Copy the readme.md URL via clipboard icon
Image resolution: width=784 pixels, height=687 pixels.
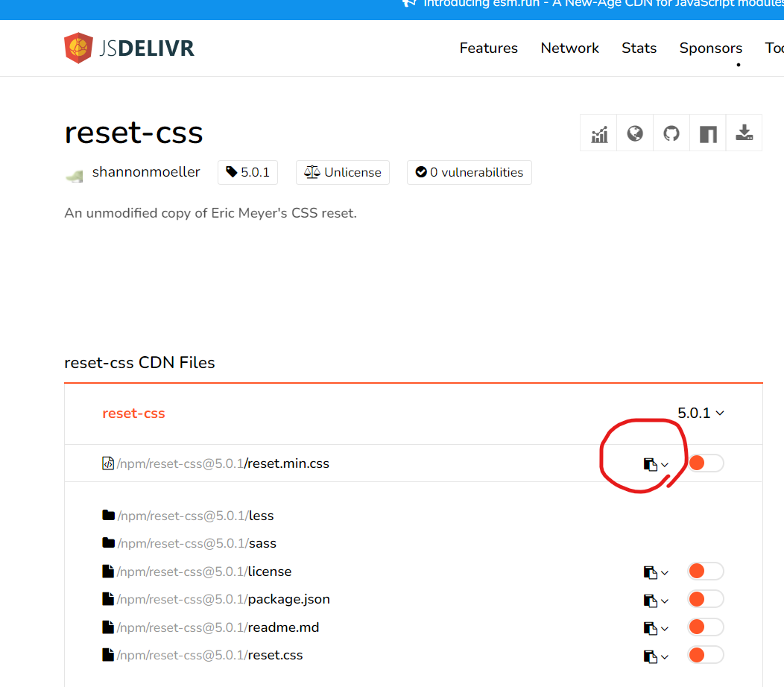click(650, 628)
